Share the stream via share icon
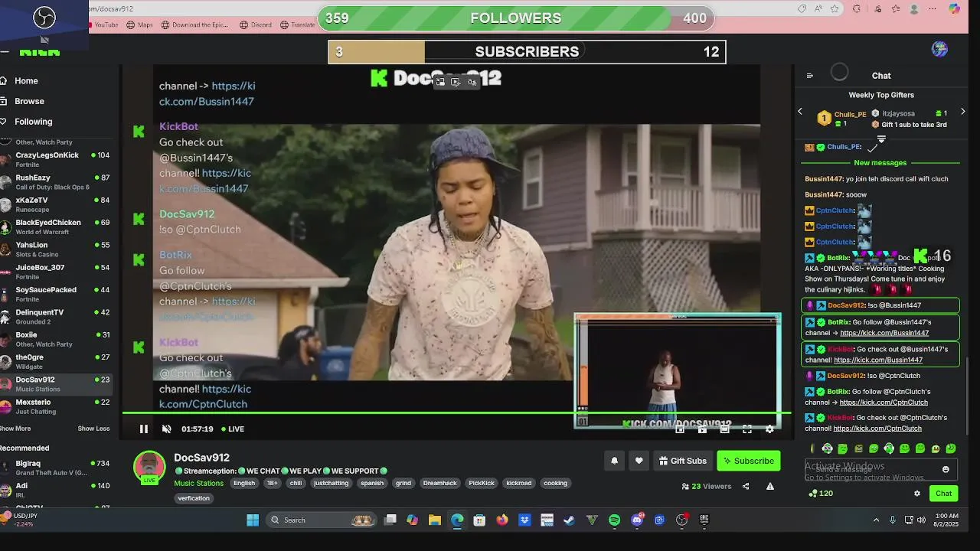This screenshot has height=551, width=980. [746, 487]
